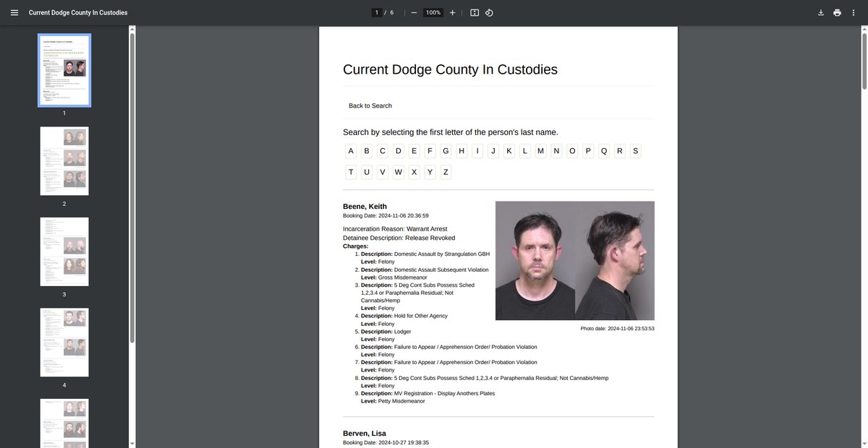This screenshot has height=448, width=868.
Task: Download the PDF file
Action: [821, 12]
